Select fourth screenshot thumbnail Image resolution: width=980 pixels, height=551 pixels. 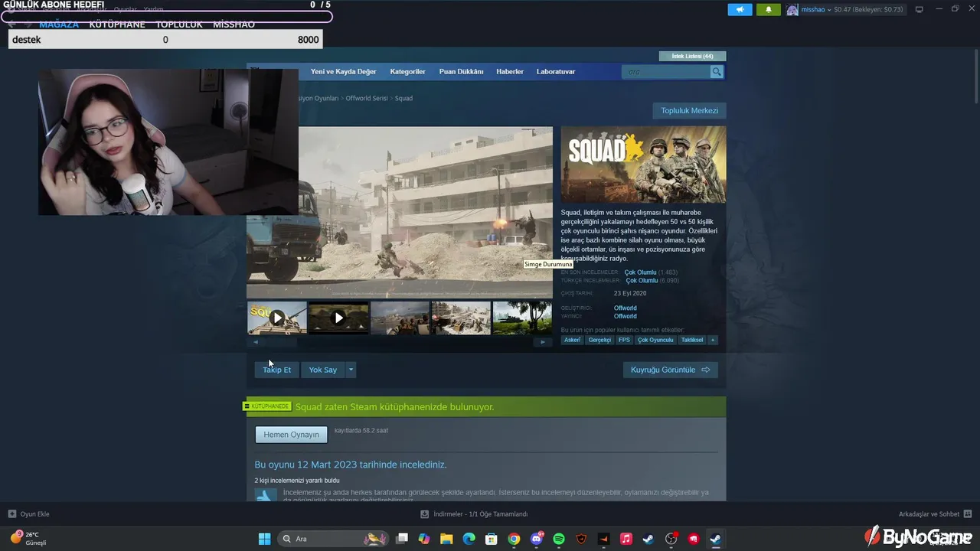pos(461,318)
